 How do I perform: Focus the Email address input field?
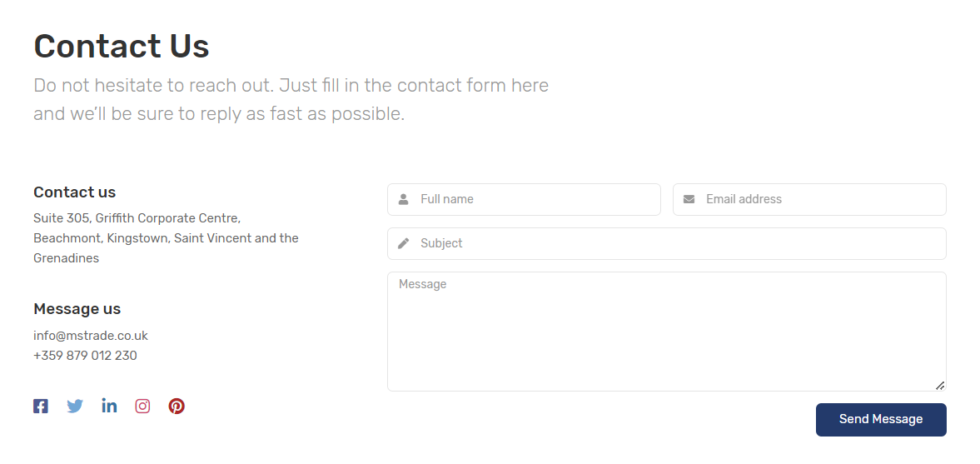820,200
